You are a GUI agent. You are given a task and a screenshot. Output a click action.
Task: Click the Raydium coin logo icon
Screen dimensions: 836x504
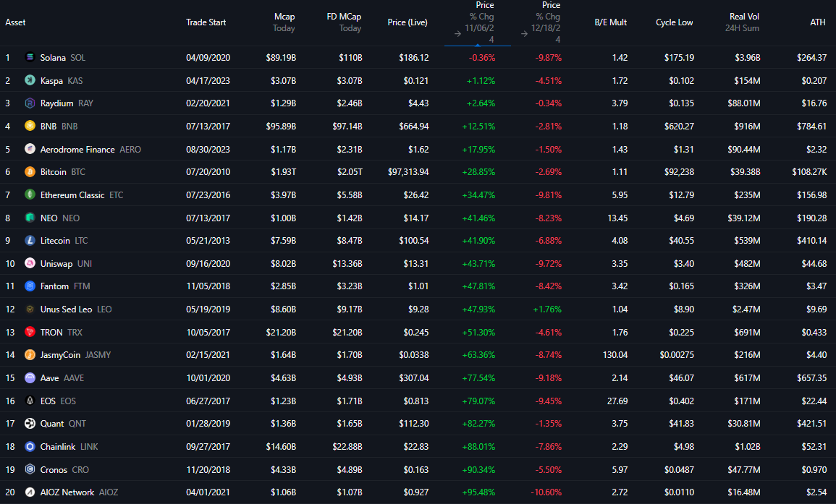(x=30, y=103)
